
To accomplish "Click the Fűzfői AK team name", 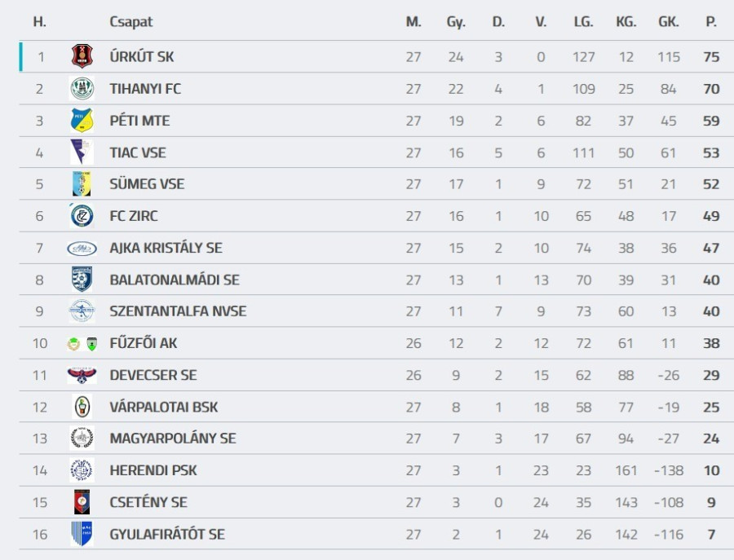I will (x=144, y=343).
